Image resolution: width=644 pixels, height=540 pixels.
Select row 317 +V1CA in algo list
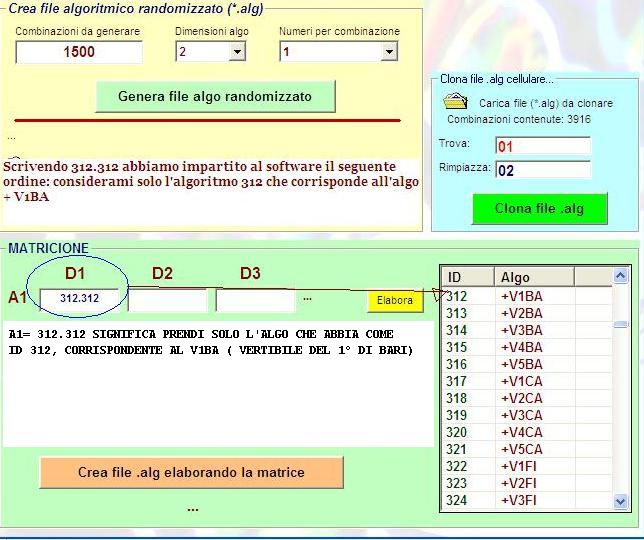pyautogui.click(x=527, y=381)
